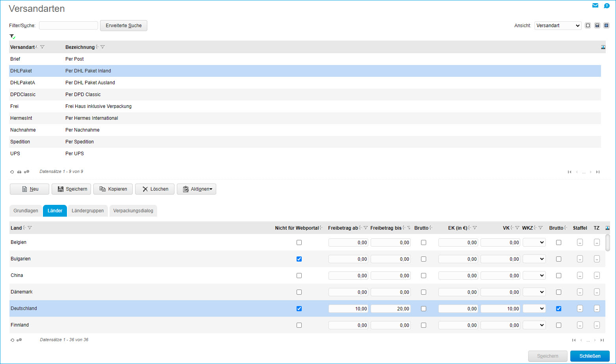Screen dimensions: 616x364
Task: Open the Ansicht dropdown showing Versandart
Action: tap(558, 26)
